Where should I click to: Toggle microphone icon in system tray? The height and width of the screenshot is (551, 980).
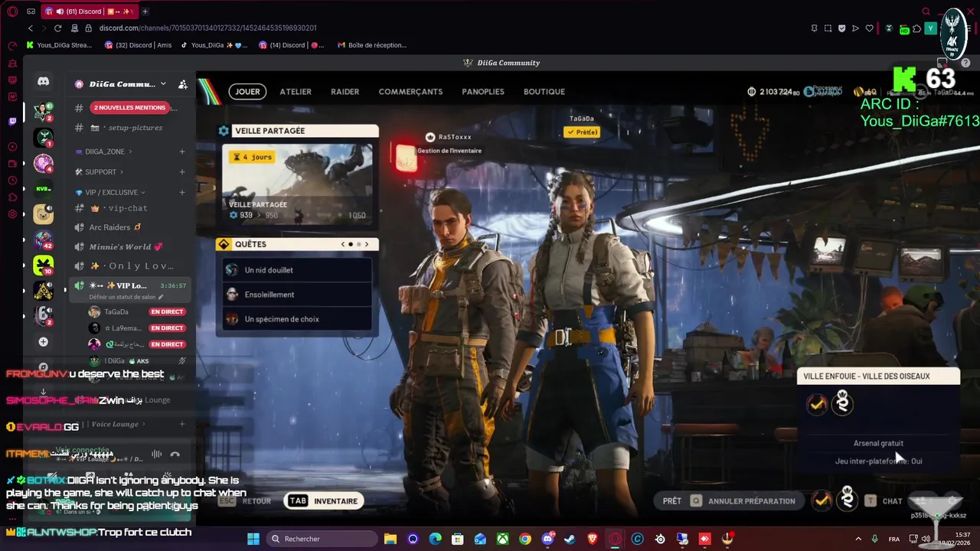coord(874,539)
